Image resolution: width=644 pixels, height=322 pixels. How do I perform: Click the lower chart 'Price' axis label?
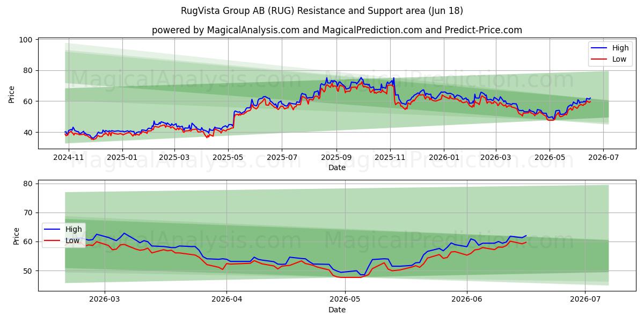(x=16, y=236)
